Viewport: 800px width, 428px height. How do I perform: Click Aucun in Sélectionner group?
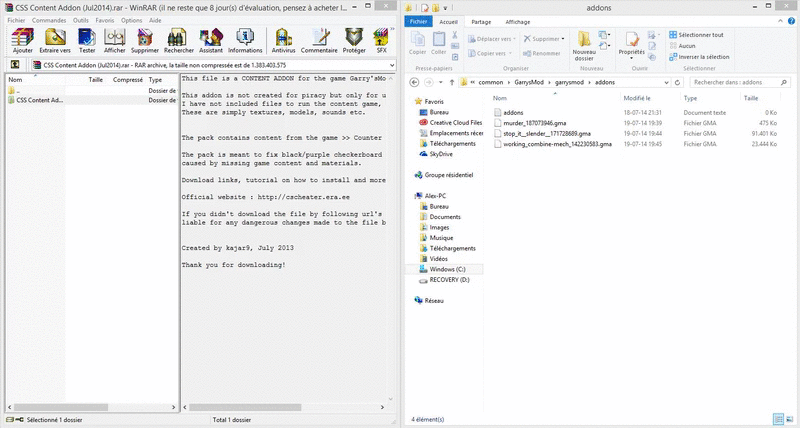pos(682,46)
